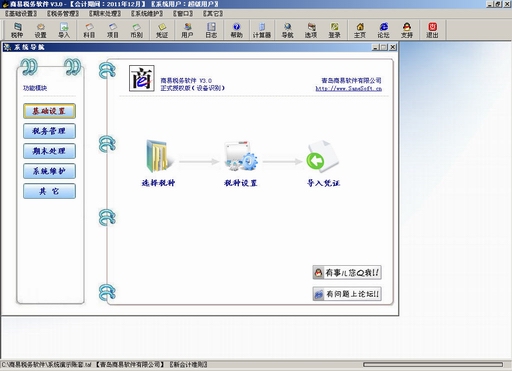Click the 导入凭证 label text
This screenshot has height=371, width=512.
[323, 183]
